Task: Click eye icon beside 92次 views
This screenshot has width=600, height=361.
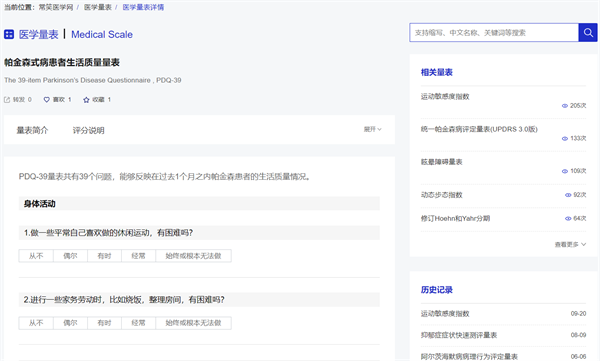Action: pos(568,195)
